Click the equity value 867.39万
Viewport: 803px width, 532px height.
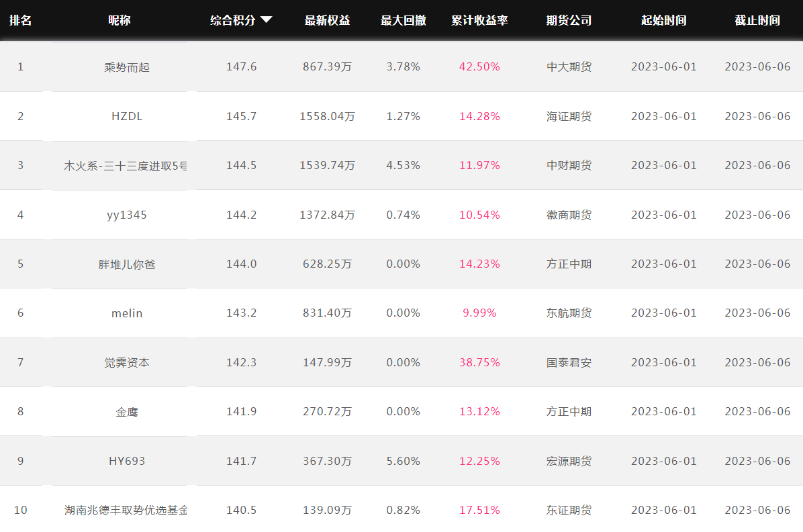(327, 67)
